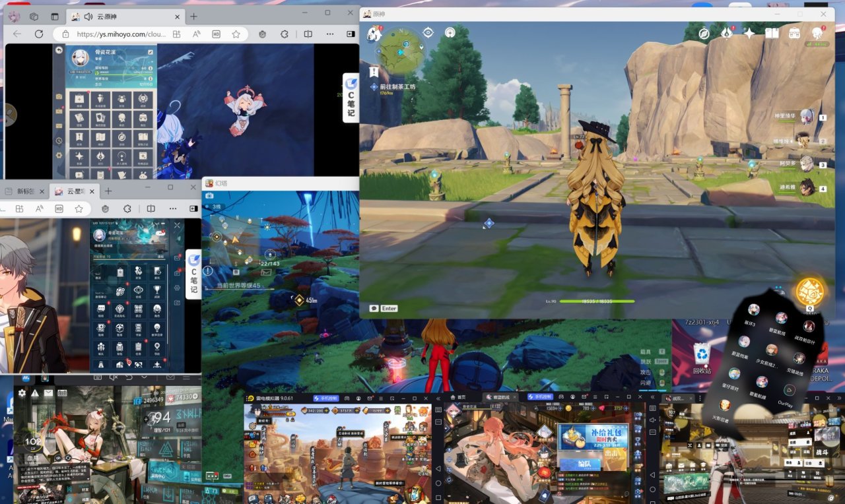The image size is (845, 504).
Task: Trigger the Q elemental burst in Genshin
Action: coord(809,292)
